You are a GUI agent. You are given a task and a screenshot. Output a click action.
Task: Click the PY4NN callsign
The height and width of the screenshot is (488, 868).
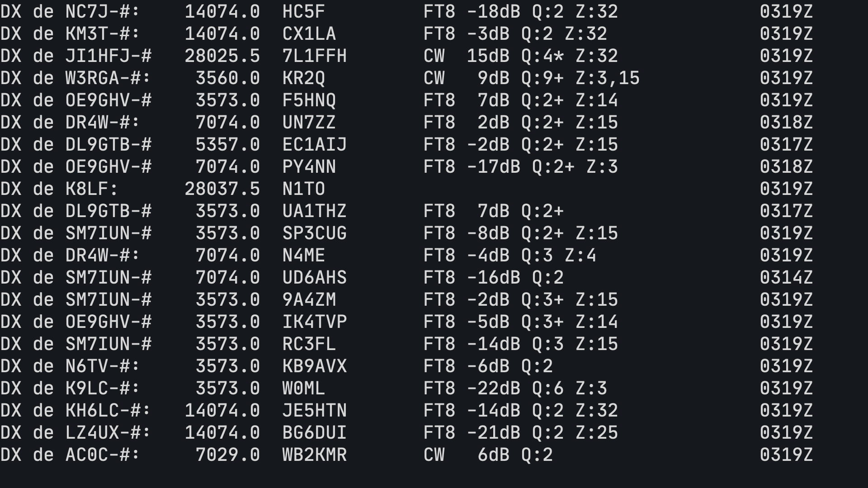[309, 167]
